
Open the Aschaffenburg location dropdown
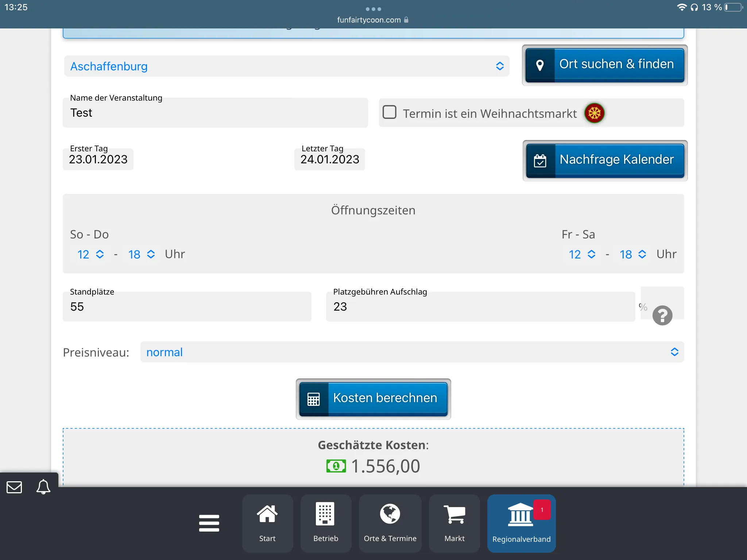point(286,66)
